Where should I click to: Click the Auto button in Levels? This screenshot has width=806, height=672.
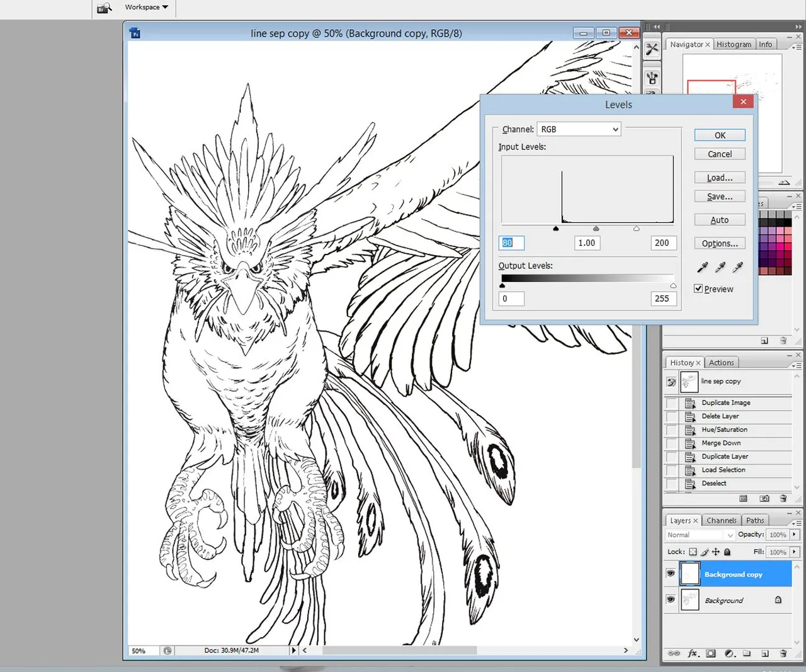720,220
